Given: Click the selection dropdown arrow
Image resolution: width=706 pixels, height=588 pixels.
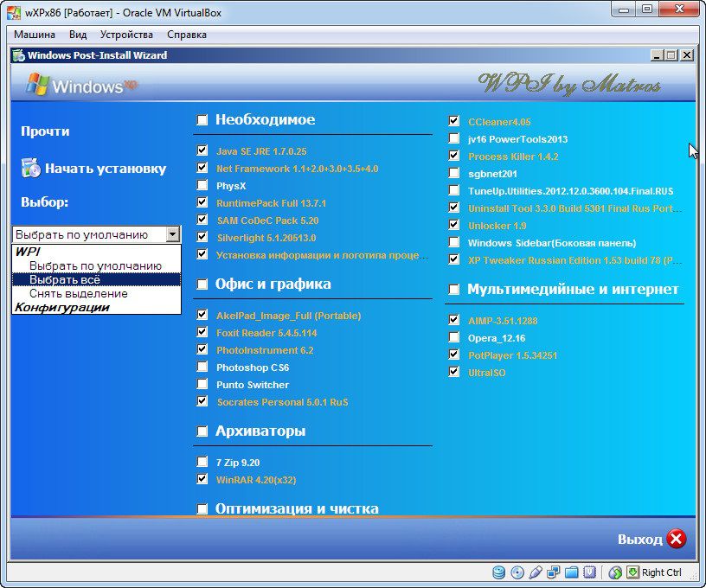Looking at the screenshot, I should [x=173, y=234].
